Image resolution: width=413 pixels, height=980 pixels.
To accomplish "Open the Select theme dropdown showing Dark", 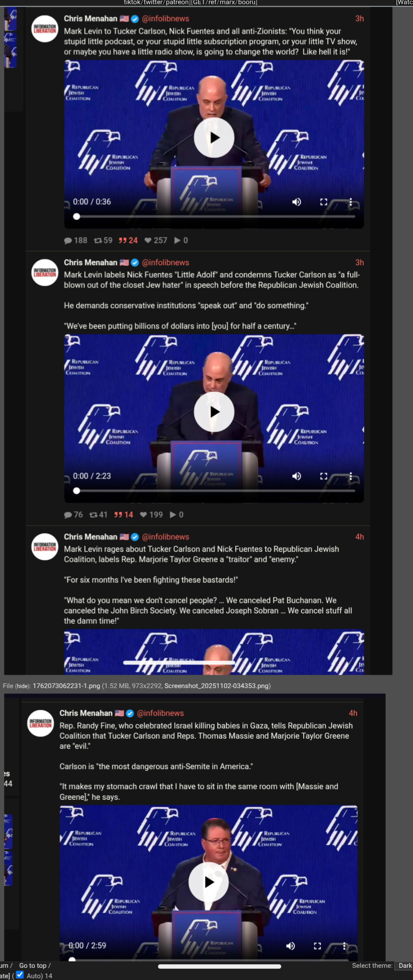I will pyautogui.click(x=405, y=965).
